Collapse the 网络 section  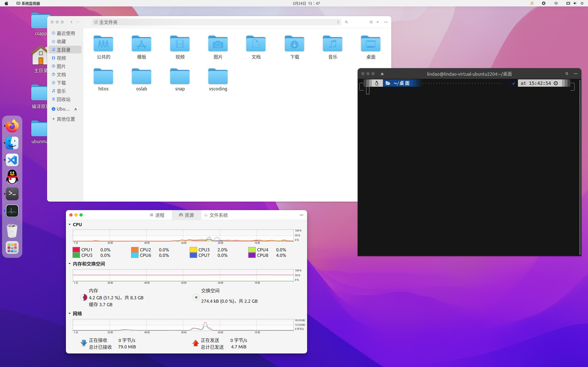(x=70, y=314)
